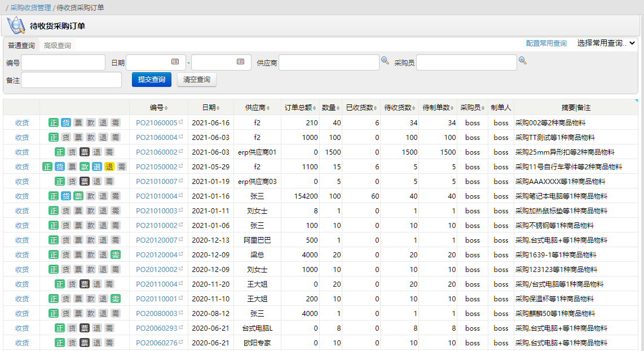Click 收货 link for PO21060005
This screenshot has height=351, width=644.
tap(22, 122)
